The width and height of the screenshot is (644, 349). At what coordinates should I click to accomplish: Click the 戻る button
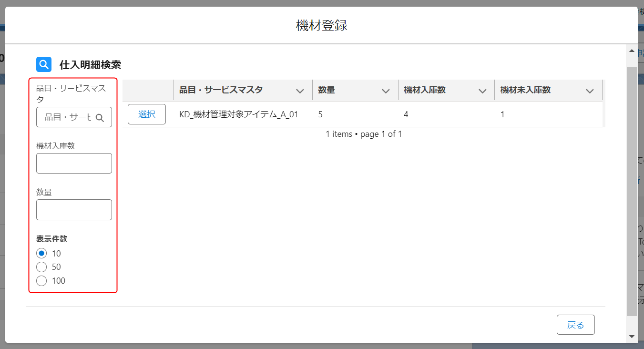[x=575, y=325]
